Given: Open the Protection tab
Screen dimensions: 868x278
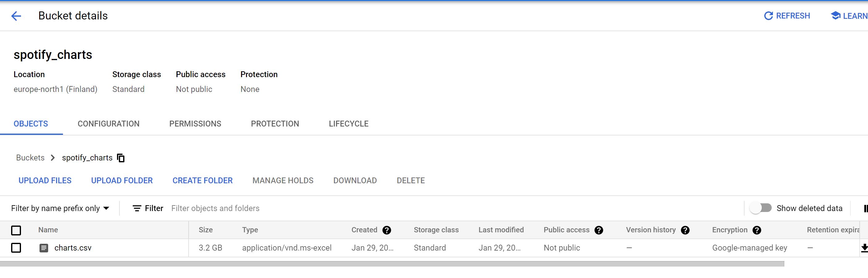Looking at the screenshot, I should (x=275, y=124).
